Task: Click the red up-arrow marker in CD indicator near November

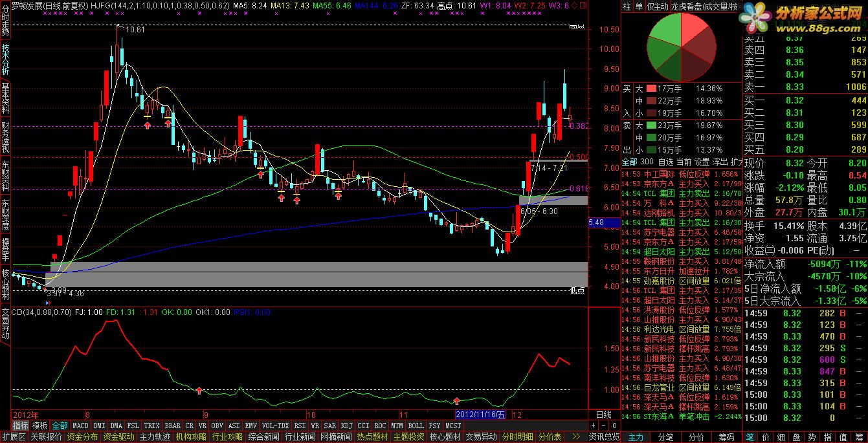Action: pyautogui.click(x=457, y=401)
